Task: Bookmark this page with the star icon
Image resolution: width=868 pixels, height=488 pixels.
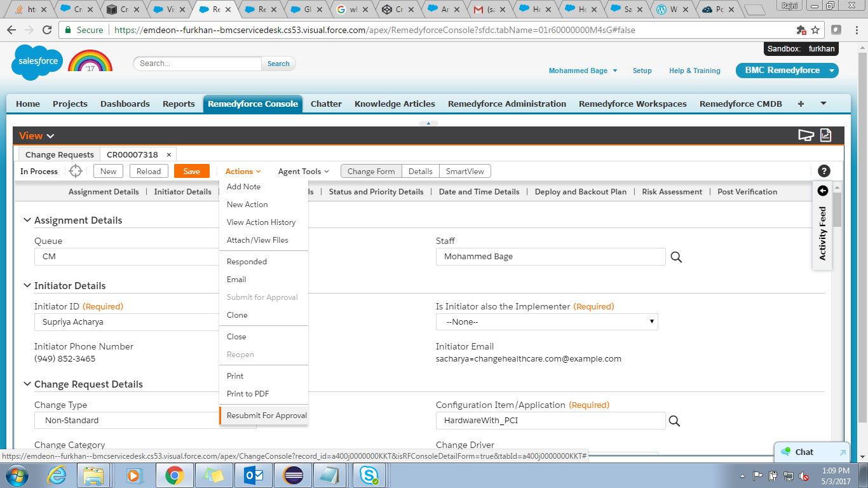Action: 815,30
